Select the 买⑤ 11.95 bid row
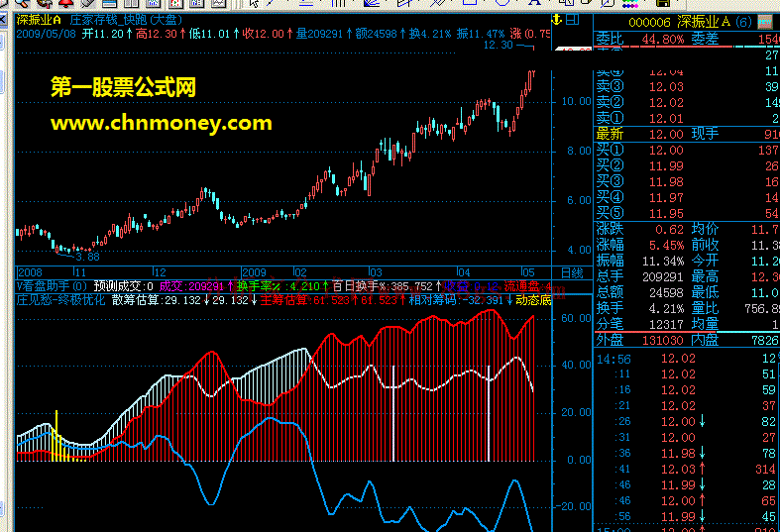 tap(687, 214)
